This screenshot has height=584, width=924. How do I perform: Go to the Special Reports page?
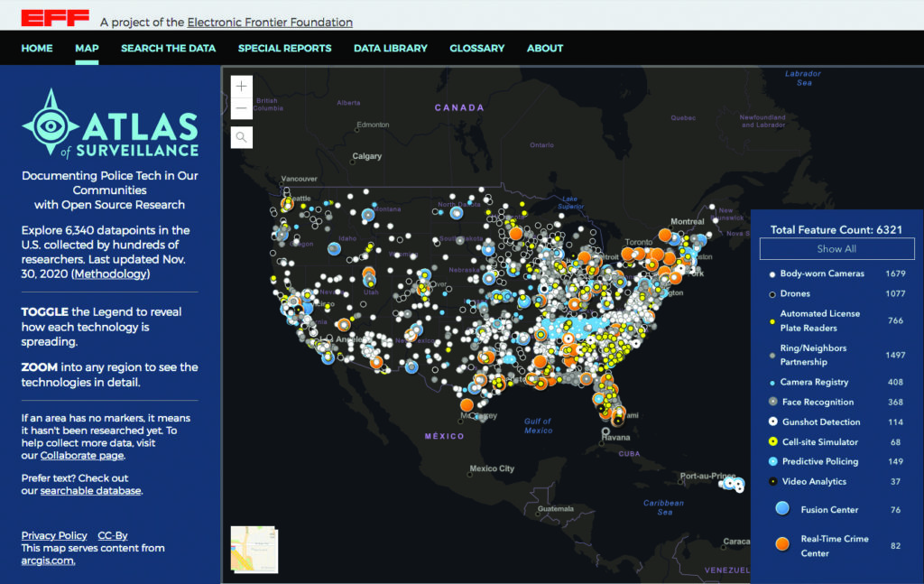point(284,49)
